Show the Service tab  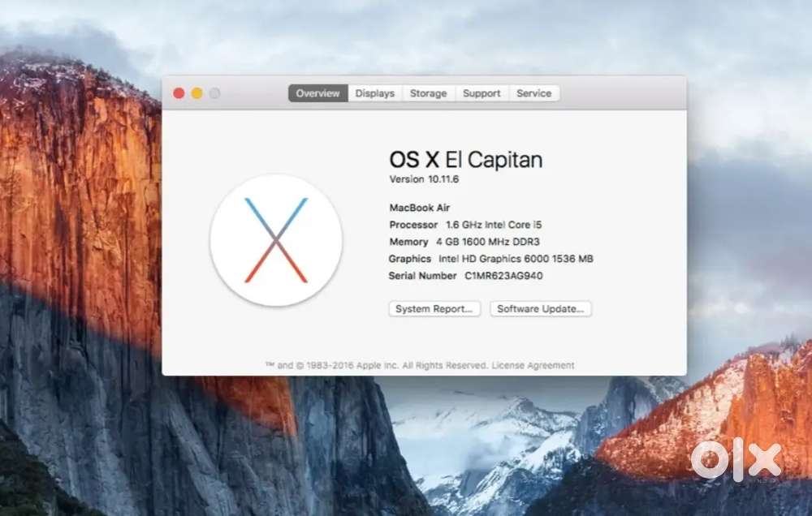pos(533,93)
